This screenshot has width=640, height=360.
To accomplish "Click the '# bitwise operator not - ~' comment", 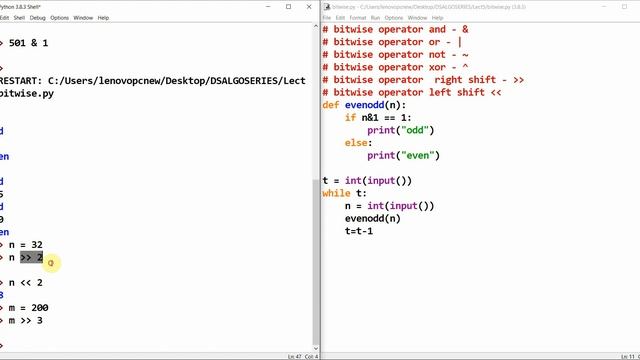I will pyautogui.click(x=396, y=55).
